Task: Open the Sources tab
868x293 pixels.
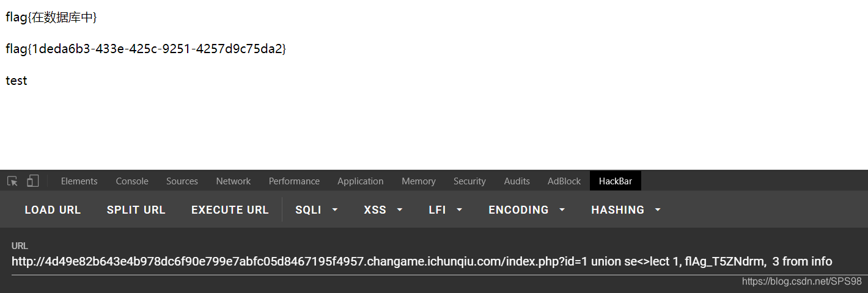Action: click(x=182, y=181)
